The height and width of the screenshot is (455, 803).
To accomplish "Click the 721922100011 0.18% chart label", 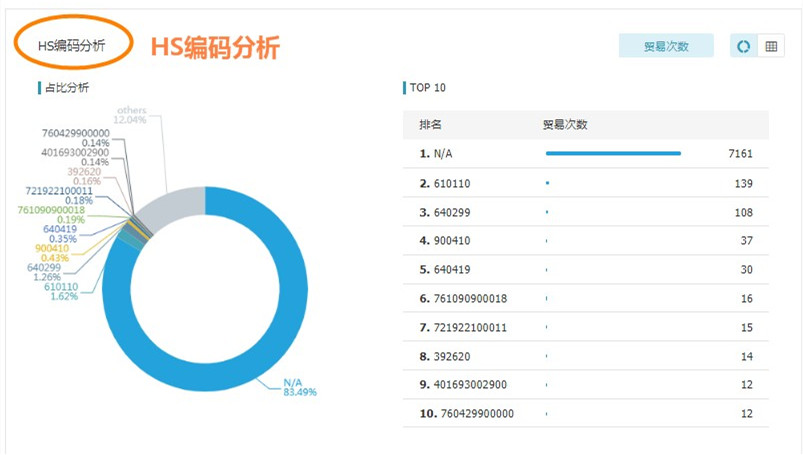I will [59, 196].
